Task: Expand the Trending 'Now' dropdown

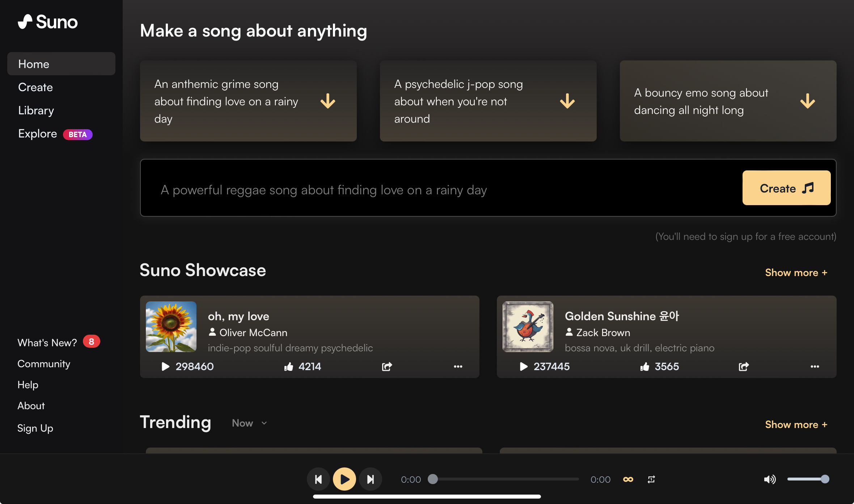Action: [250, 423]
